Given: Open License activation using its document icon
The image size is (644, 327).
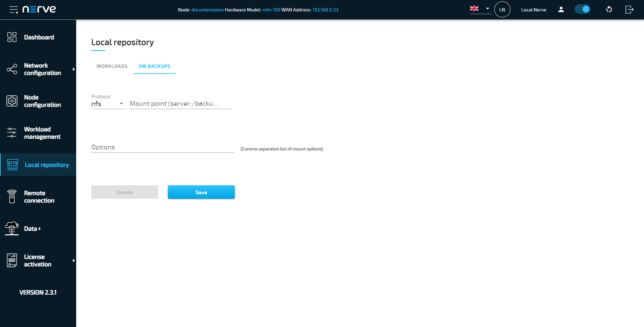Looking at the screenshot, I should [x=12, y=260].
